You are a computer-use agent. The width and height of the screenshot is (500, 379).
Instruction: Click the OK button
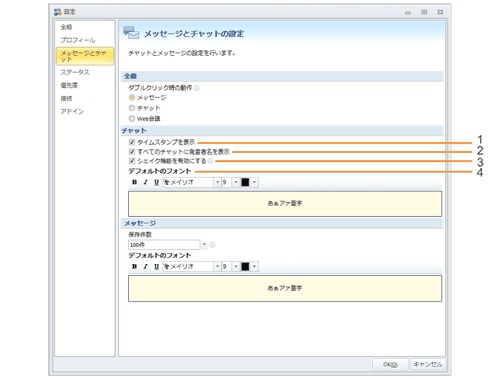coord(390,364)
